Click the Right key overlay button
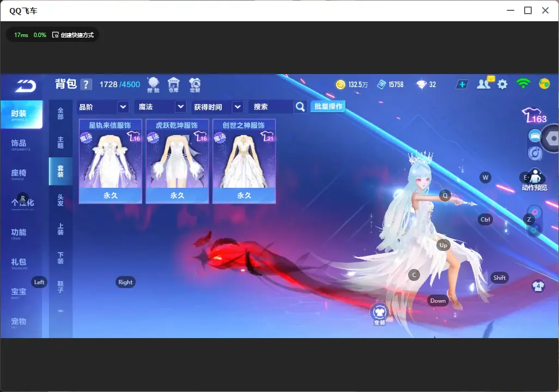The width and height of the screenshot is (559, 392). click(x=125, y=282)
